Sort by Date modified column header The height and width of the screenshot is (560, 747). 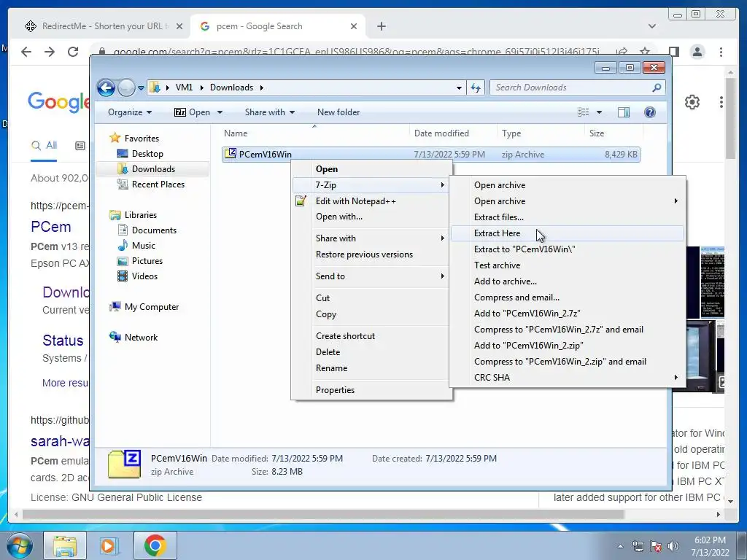pyautogui.click(x=453, y=133)
